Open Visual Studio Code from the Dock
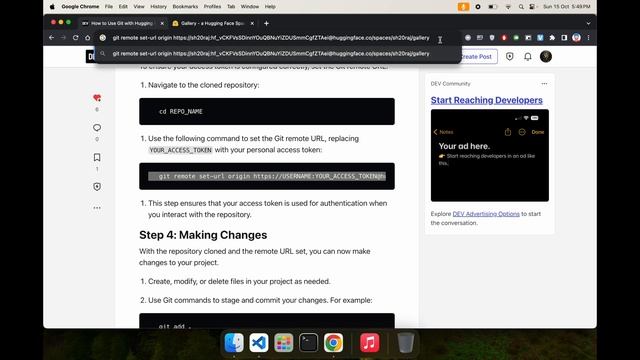This screenshot has height=360, width=640. (x=259, y=342)
